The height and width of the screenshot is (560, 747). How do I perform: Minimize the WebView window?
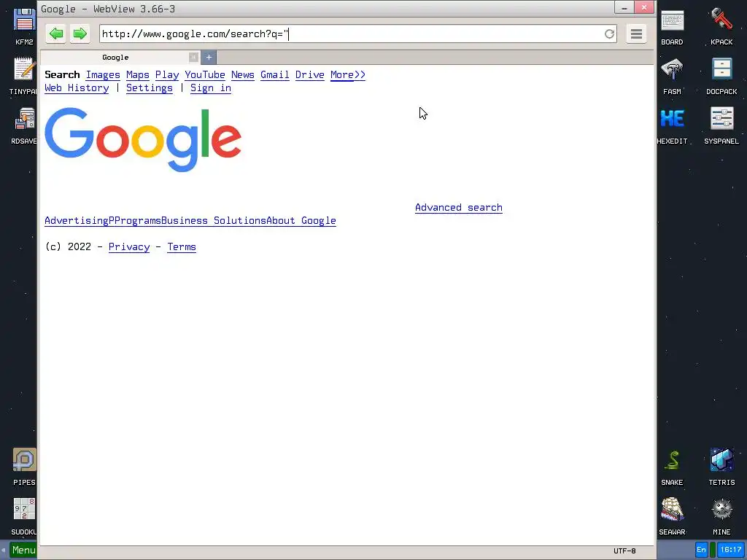point(624,7)
